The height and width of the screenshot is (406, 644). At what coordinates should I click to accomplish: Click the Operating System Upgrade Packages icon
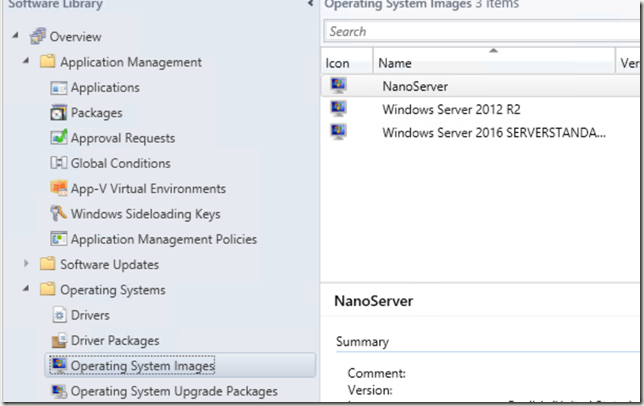(x=59, y=391)
